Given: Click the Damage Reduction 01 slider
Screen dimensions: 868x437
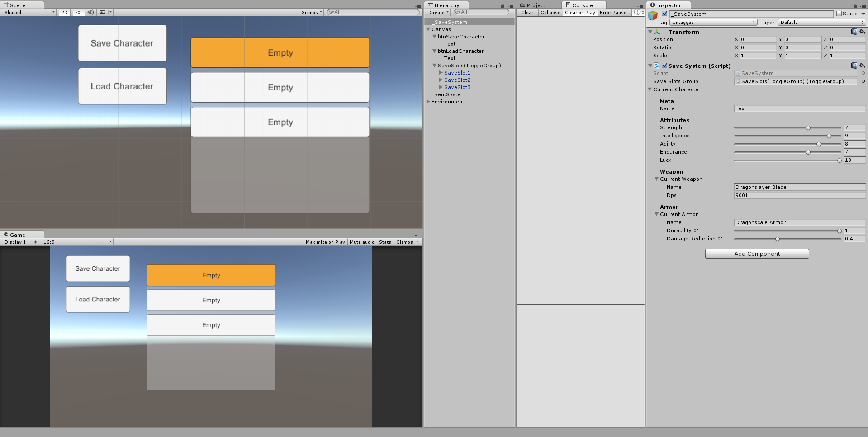Looking at the screenshot, I should [787, 239].
